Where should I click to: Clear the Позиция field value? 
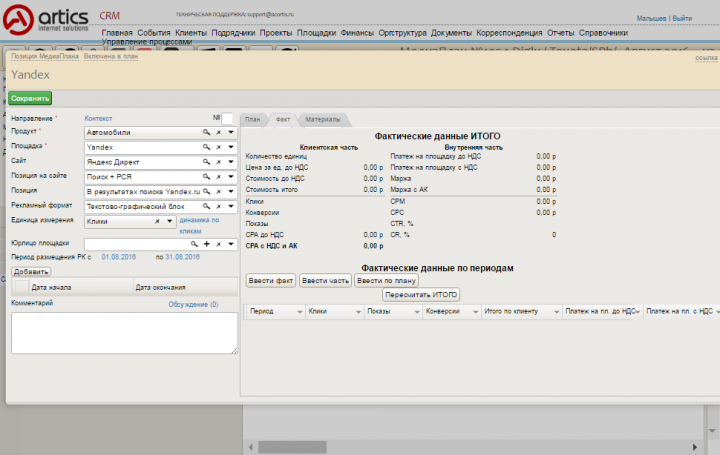coord(219,191)
